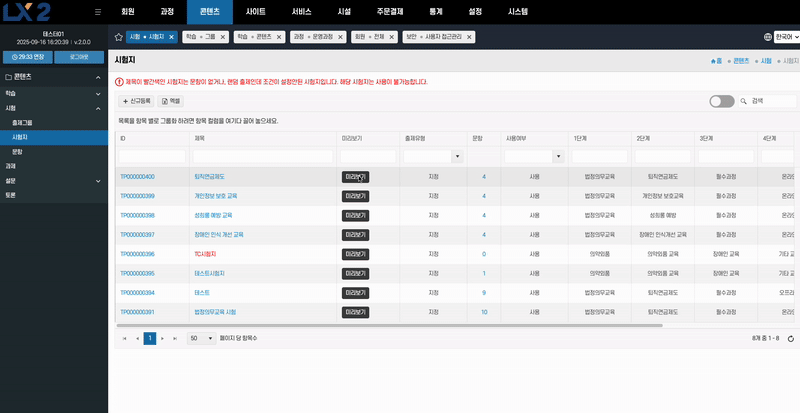Click the refresh icon at grid bottom right
The image size is (800, 413).
pyautogui.click(x=790, y=339)
